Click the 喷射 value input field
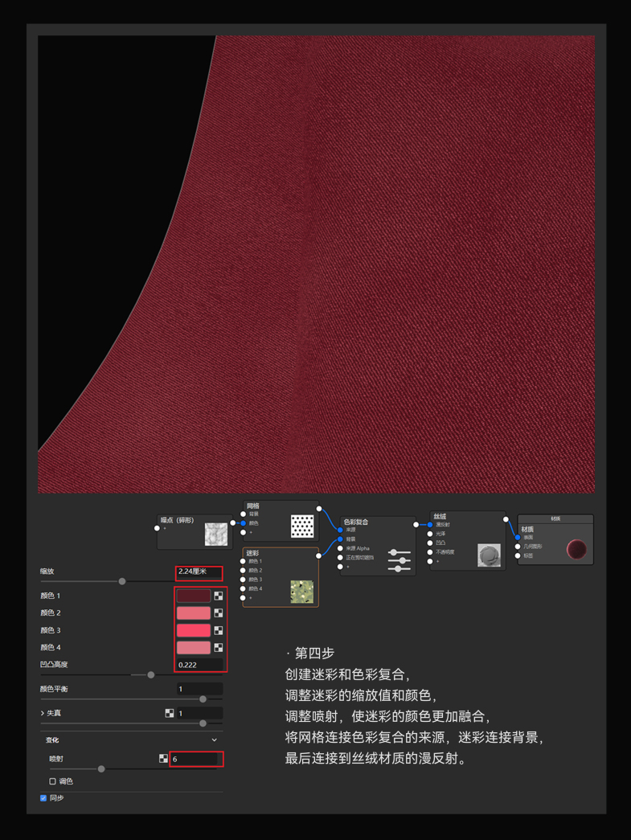This screenshot has width=631, height=840. coord(195,759)
